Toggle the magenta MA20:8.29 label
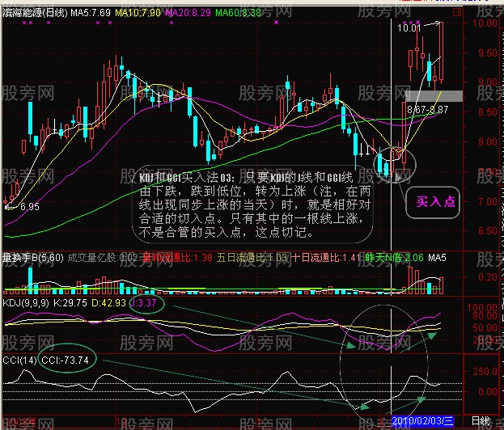This screenshot has height=430, width=504. tap(188, 13)
